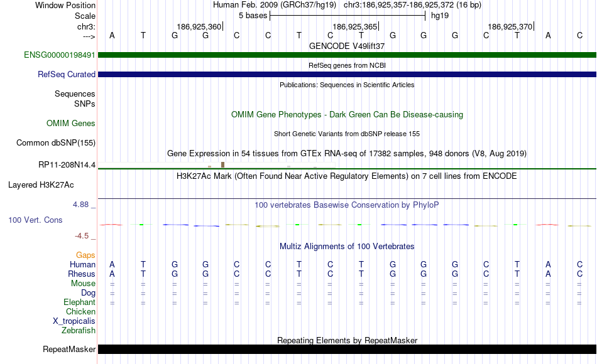597x364 pixels.
Task: Select the Human species label
Action: [x=82, y=264]
